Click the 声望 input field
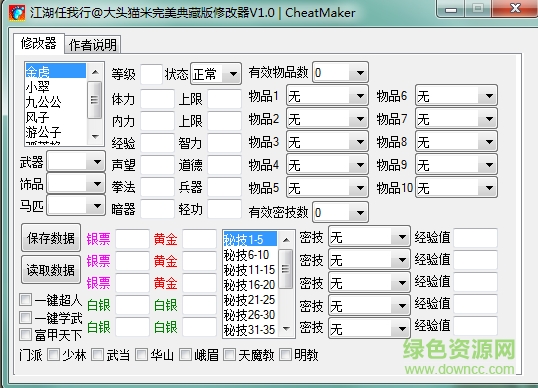 click(x=157, y=165)
